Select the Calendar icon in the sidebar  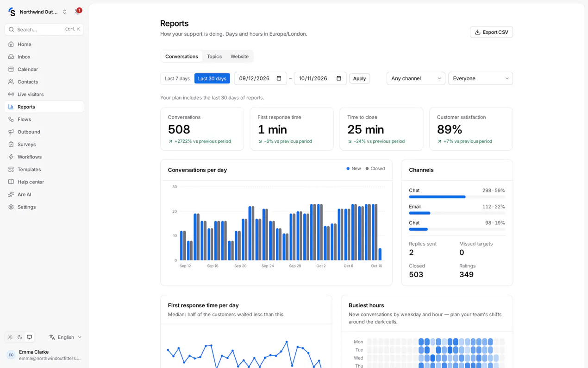tap(11, 69)
